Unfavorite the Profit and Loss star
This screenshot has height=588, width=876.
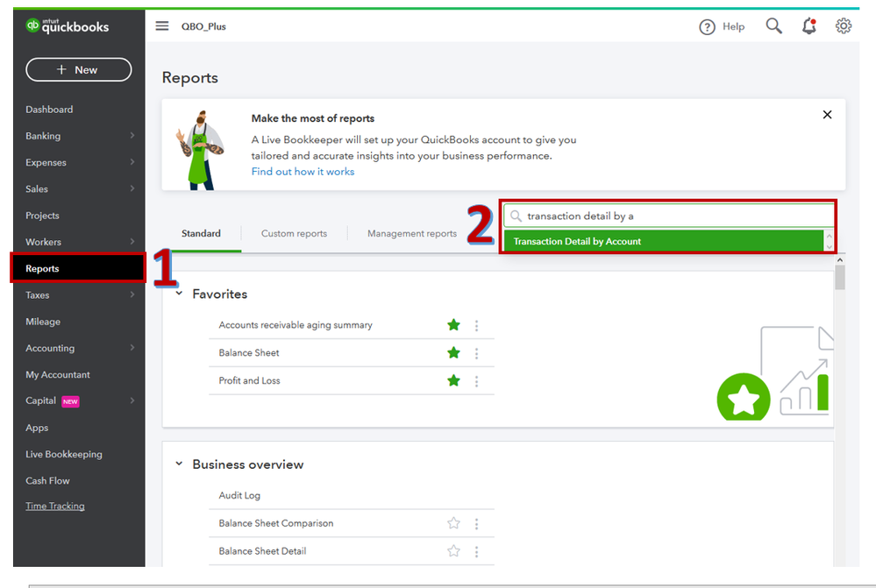tap(453, 381)
